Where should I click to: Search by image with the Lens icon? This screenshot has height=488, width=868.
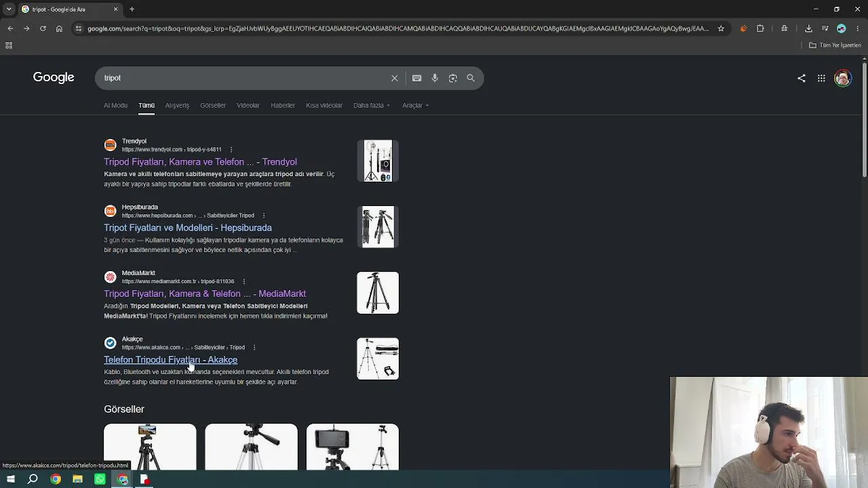click(x=453, y=78)
